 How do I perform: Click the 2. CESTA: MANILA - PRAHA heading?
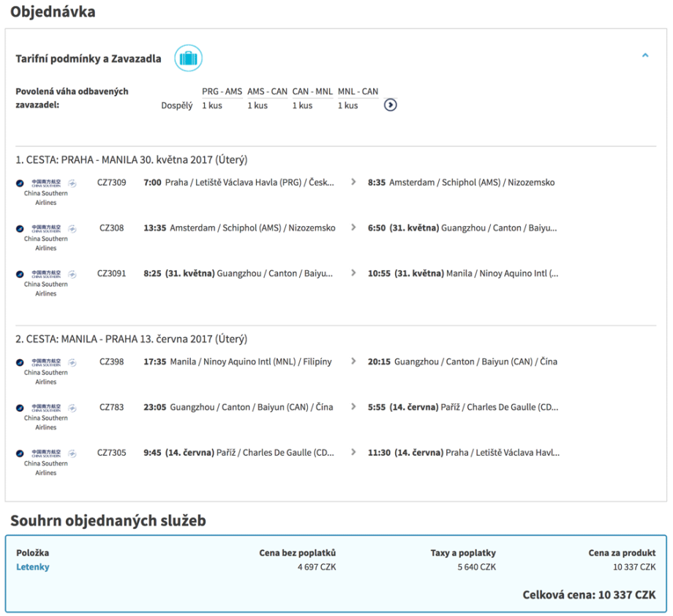point(132,339)
